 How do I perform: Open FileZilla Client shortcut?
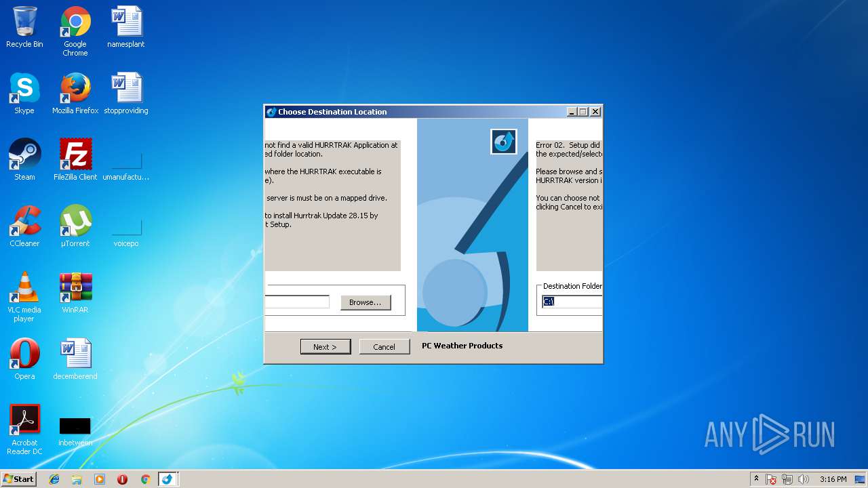tap(75, 161)
